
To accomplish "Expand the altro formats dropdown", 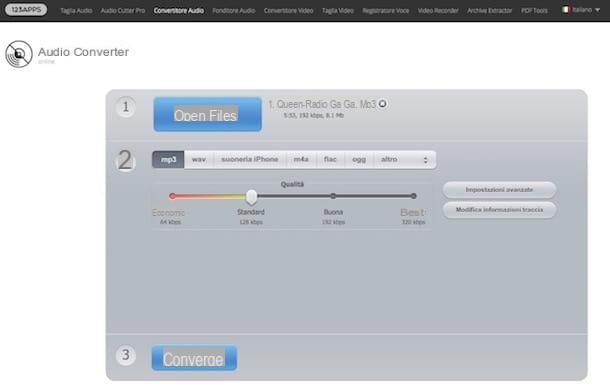I will tap(405, 160).
